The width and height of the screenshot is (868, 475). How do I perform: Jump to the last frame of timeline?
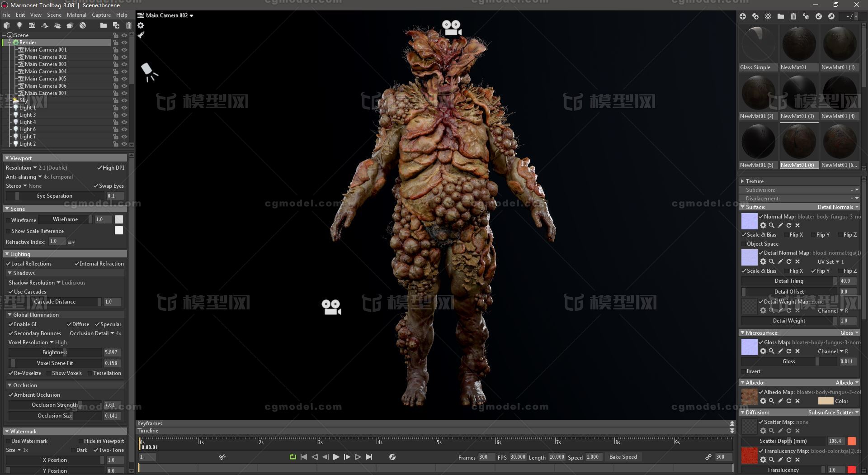point(369,457)
